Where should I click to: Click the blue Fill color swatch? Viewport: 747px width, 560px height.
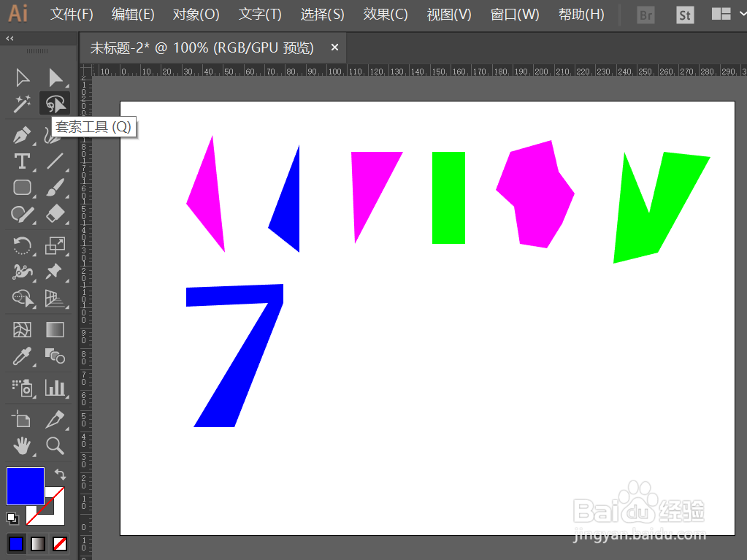(x=26, y=486)
